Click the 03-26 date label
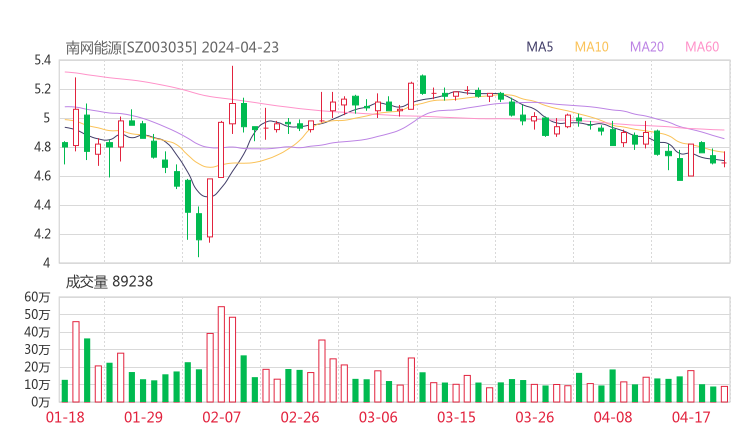 (x=535, y=417)
